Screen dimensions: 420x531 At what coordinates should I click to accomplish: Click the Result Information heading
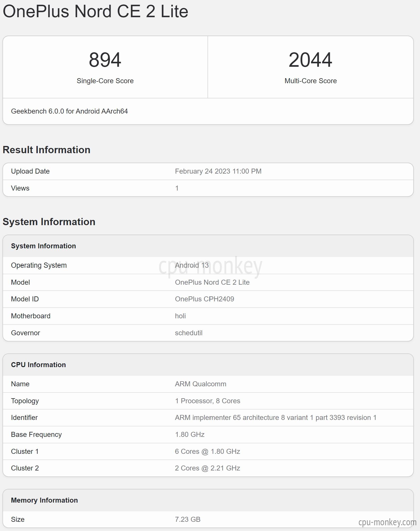coord(46,150)
